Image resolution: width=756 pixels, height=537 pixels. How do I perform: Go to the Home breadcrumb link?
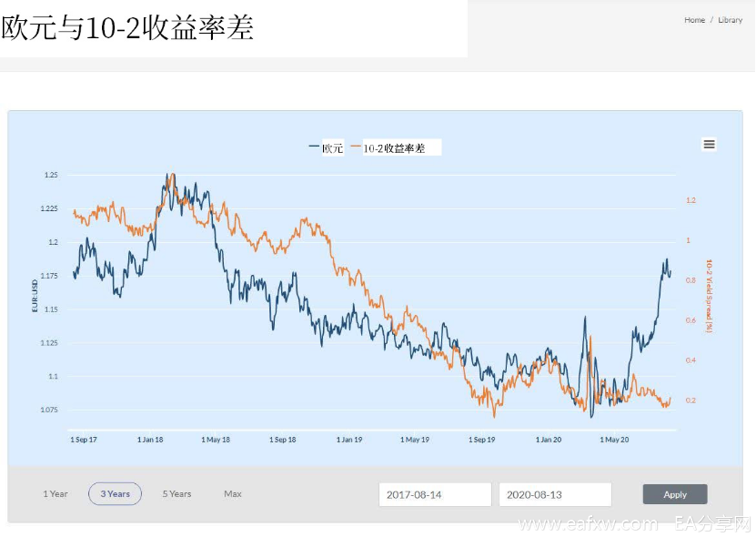tap(694, 20)
